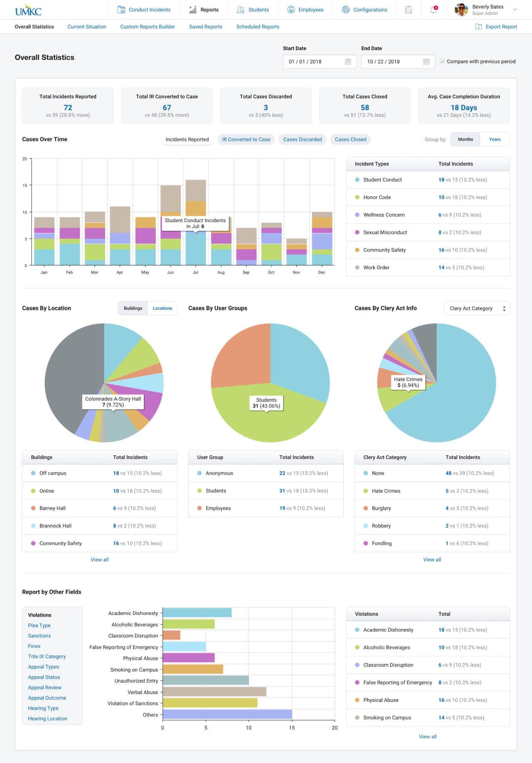This screenshot has width=532, height=763.
Task: Click Beverly Bates profile avatar
Action: click(x=461, y=10)
